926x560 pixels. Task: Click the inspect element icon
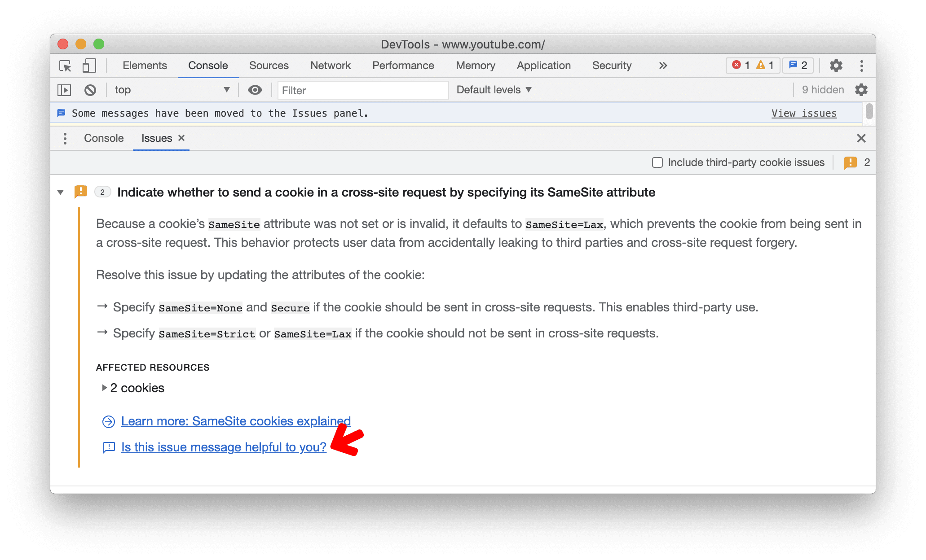(x=66, y=66)
